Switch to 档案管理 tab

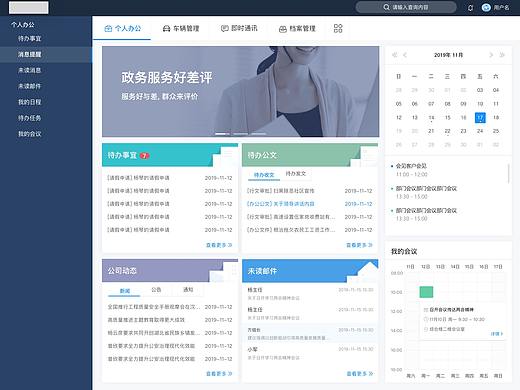tap(297, 28)
